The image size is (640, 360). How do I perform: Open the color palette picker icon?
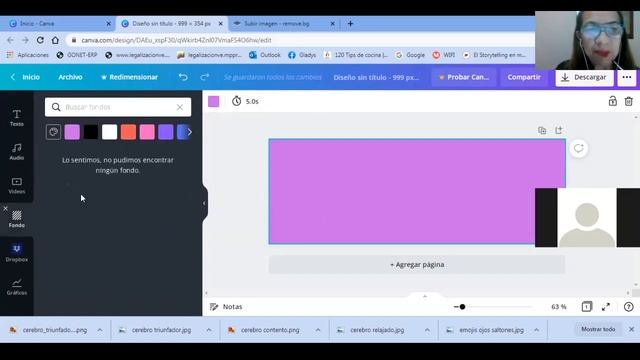point(53,132)
